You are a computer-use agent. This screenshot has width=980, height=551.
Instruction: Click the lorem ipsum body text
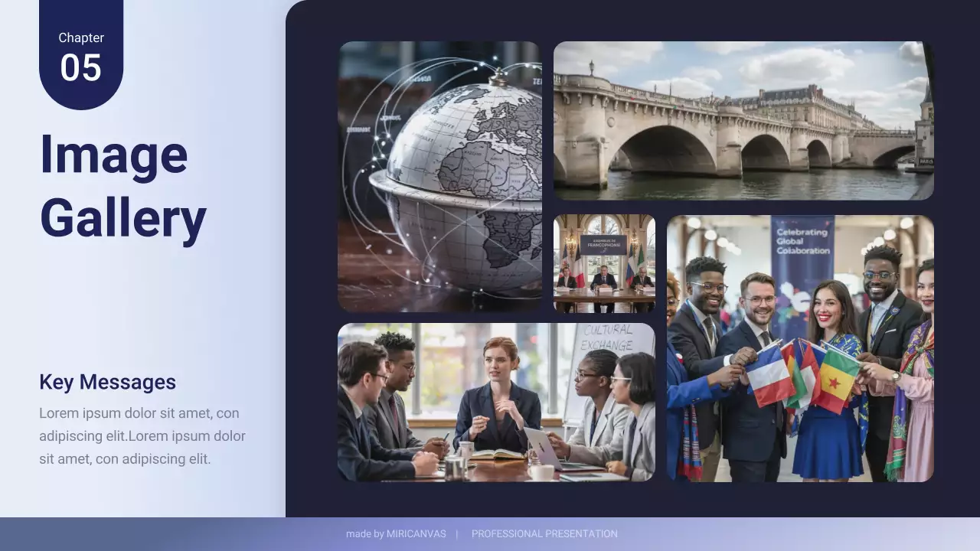[142, 436]
